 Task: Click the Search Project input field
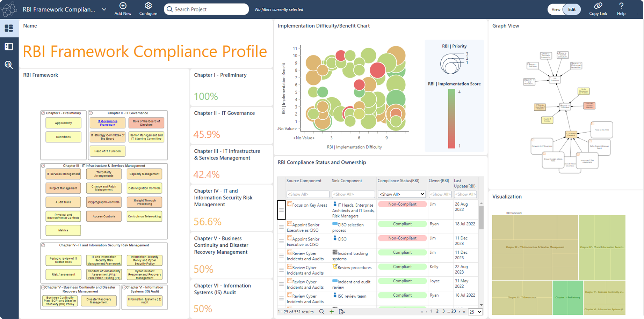(x=206, y=9)
